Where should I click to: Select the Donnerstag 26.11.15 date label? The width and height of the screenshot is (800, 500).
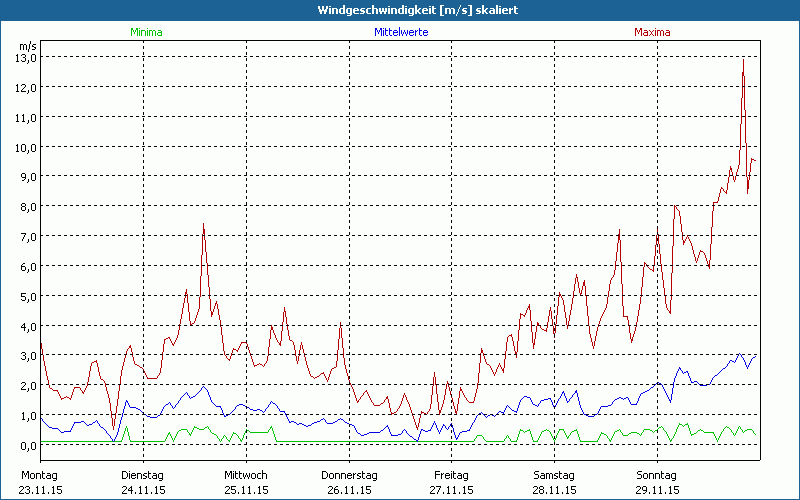tap(349, 482)
